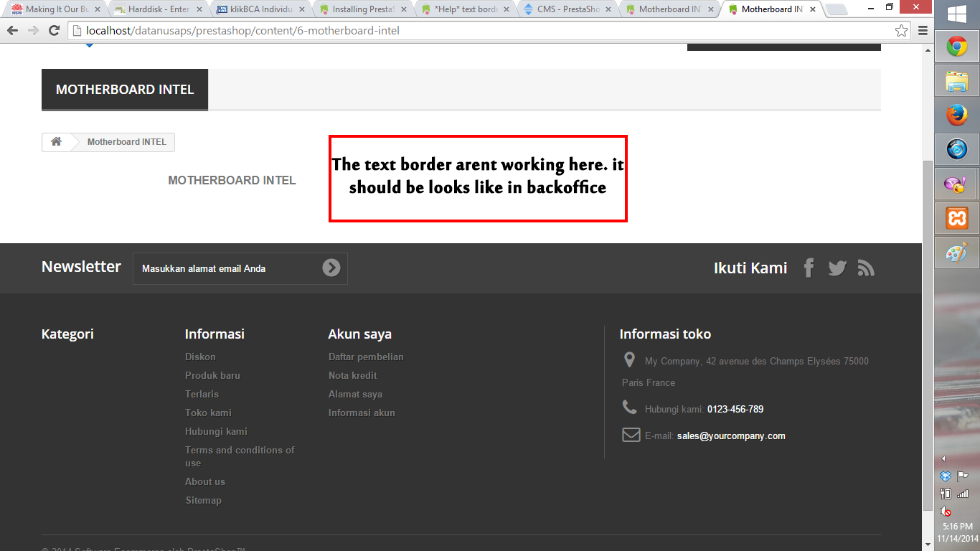The height and width of the screenshot is (551, 980).
Task: Open a new browser tab
Action: click(x=837, y=9)
